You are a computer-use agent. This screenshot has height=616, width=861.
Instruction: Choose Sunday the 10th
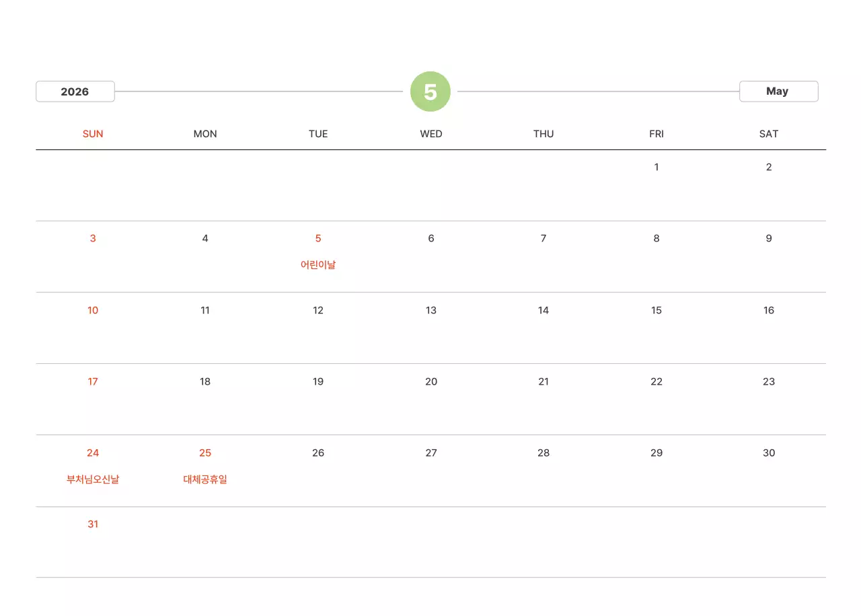[x=93, y=310]
